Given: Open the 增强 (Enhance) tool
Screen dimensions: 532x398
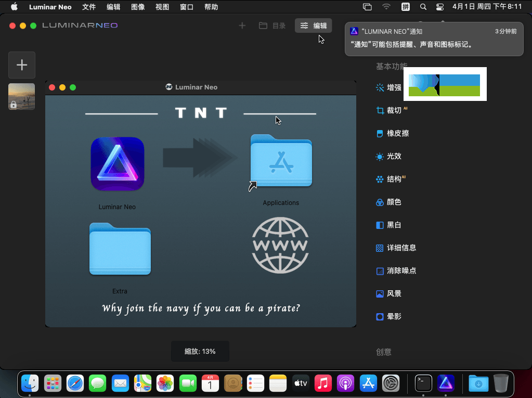Looking at the screenshot, I should [388, 87].
